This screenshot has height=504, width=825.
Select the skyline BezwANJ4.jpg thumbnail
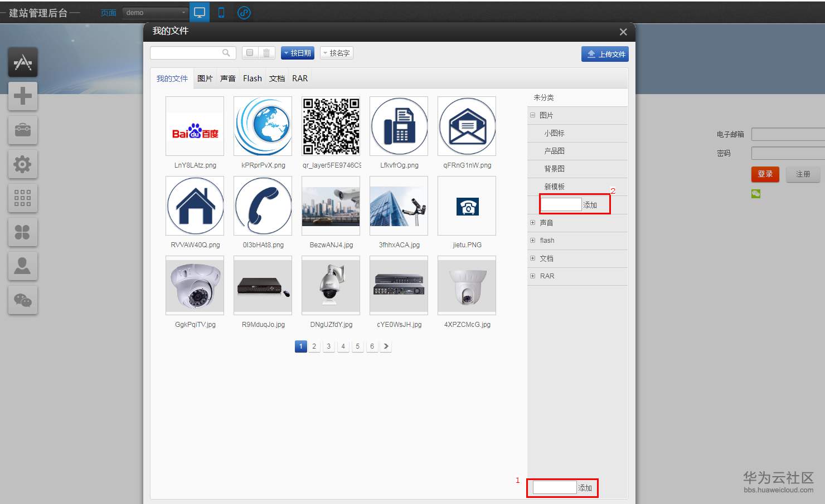(x=331, y=206)
